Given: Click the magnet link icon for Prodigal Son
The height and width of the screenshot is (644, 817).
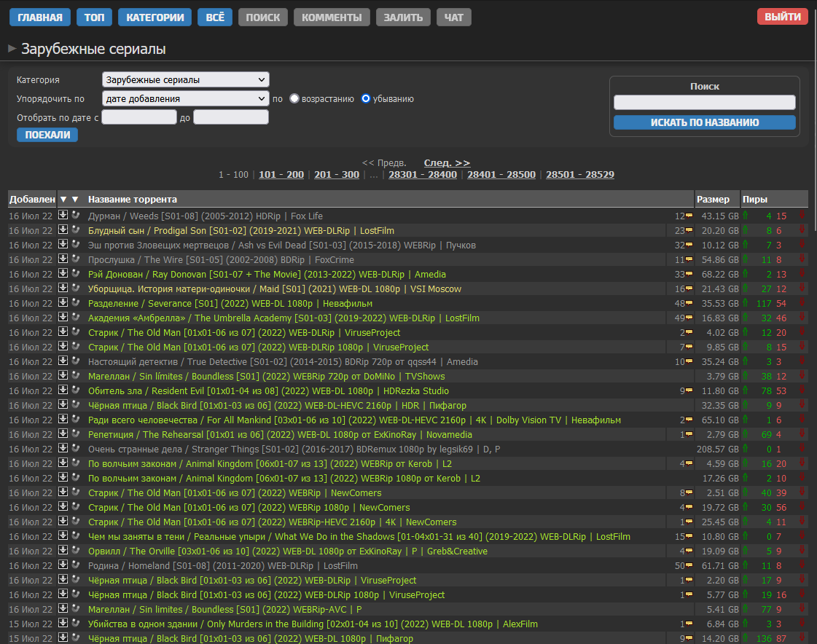Looking at the screenshot, I should pos(76,230).
